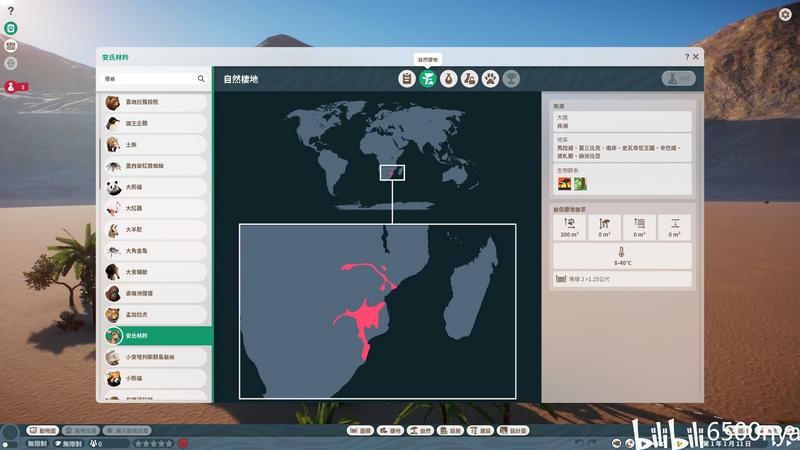The image size is (800, 450).
Task: Click the deep water requirement tile
Action: pos(674,228)
